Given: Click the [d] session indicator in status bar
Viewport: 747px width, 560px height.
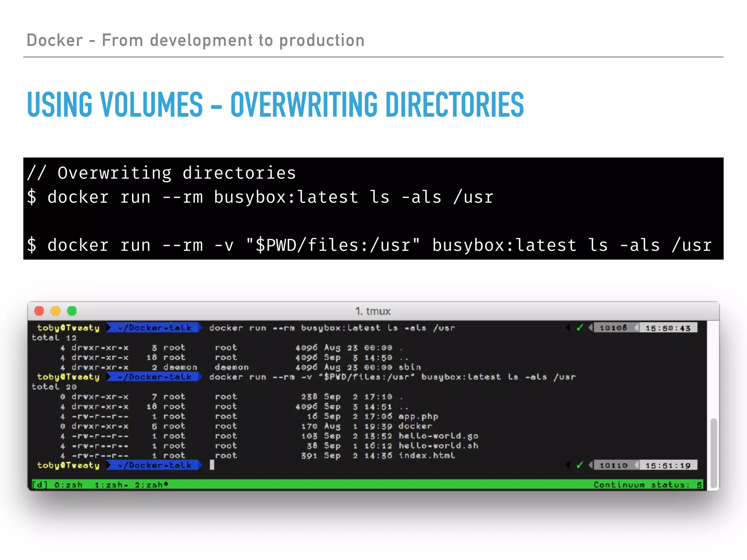Looking at the screenshot, I should [x=39, y=485].
